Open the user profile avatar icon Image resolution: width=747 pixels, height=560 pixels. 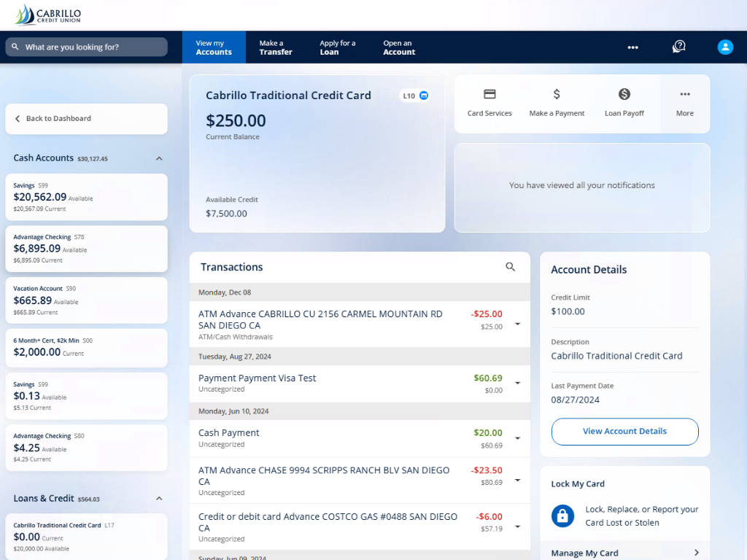[x=725, y=47]
